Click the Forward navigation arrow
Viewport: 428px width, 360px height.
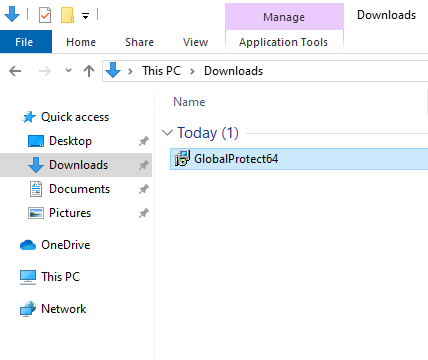pos(45,71)
